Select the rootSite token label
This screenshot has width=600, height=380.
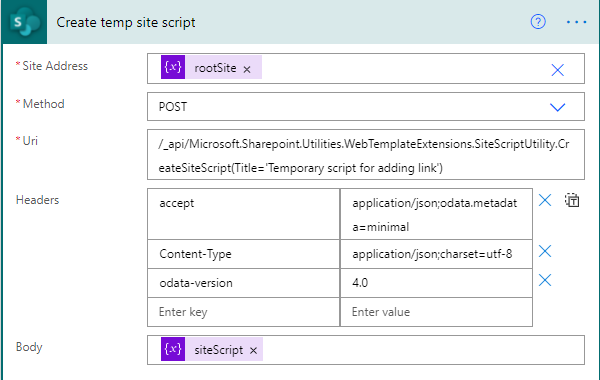tap(215, 68)
